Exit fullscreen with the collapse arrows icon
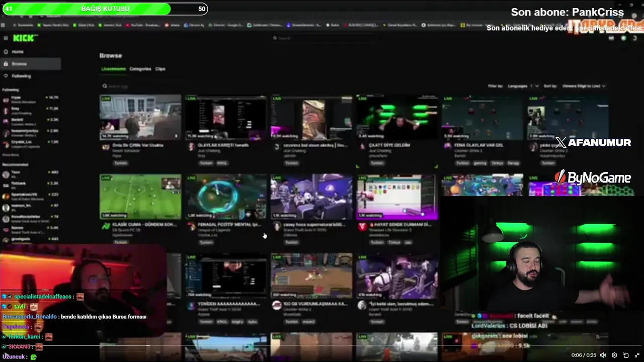This screenshot has width=644, height=362. (x=637, y=355)
